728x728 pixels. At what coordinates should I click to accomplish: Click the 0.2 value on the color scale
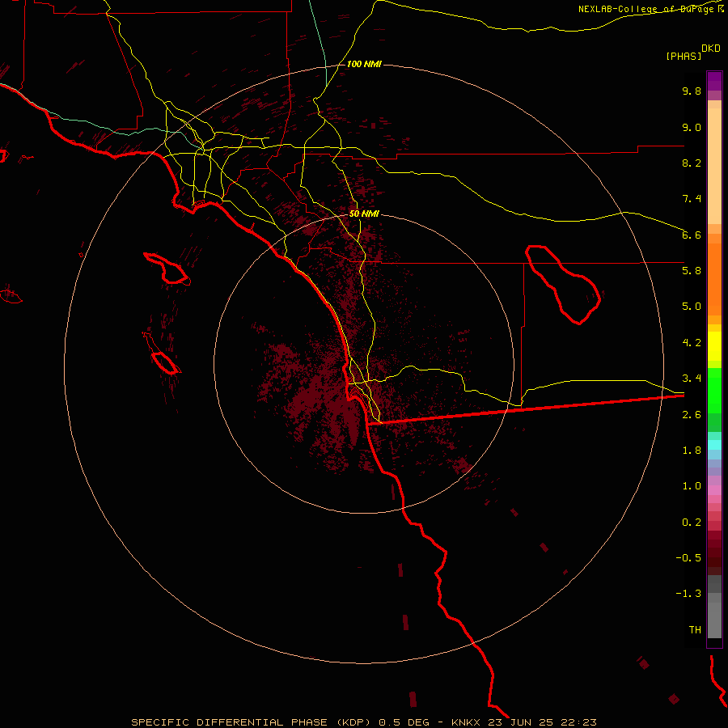point(692,523)
